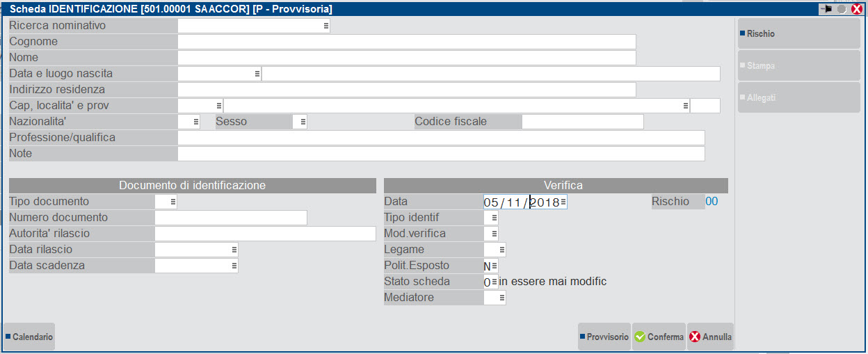Select the Stampa side panel item
Viewport: 868px width, 354px height.
[798, 66]
